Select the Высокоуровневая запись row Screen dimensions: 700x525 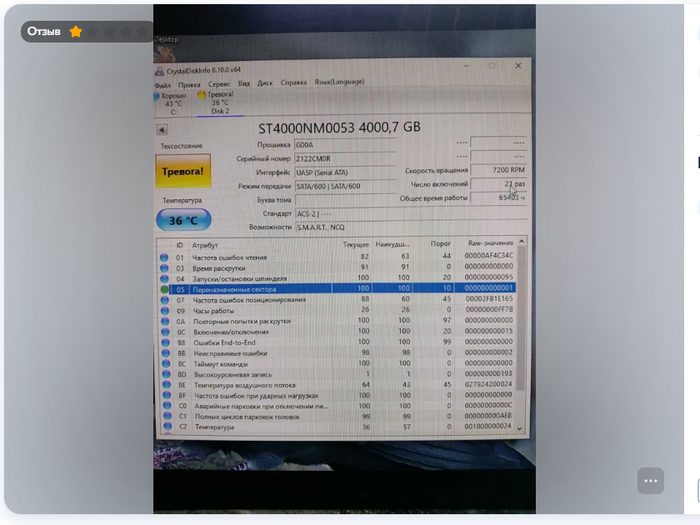(339, 374)
